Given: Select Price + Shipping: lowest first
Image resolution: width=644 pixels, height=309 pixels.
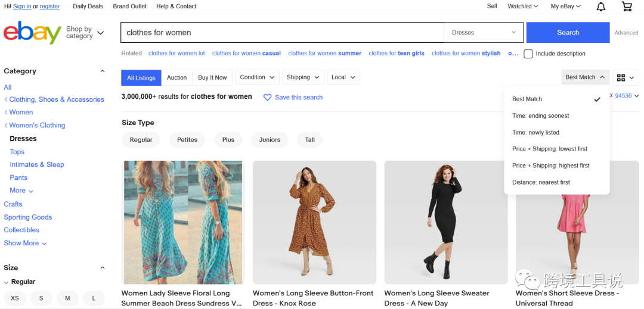Looking at the screenshot, I should 549,149.
